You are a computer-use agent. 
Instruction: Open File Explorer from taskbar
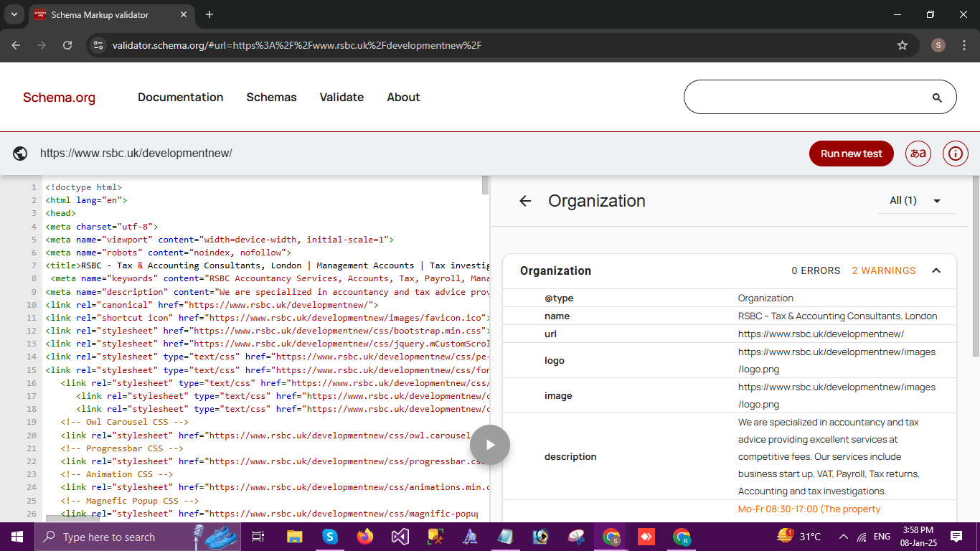pos(295,537)
